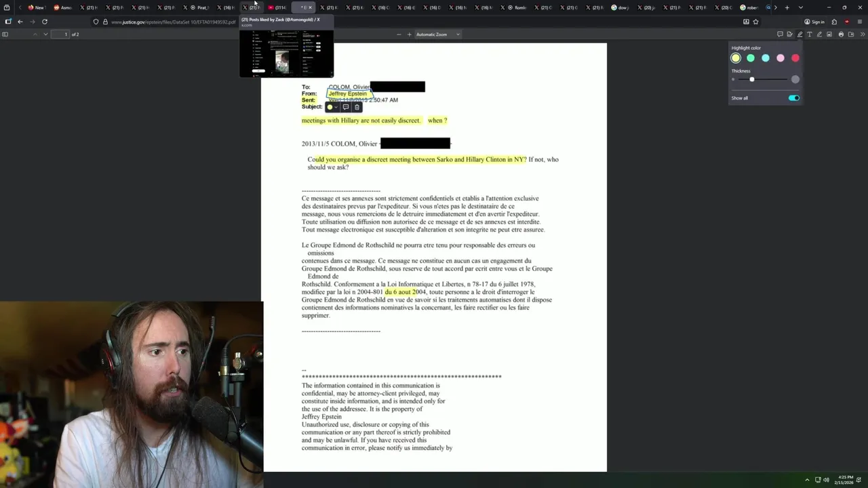Choose the pink highlight color
The width and height of the screenshot is (868, 488).
click(x=781, y=58)
